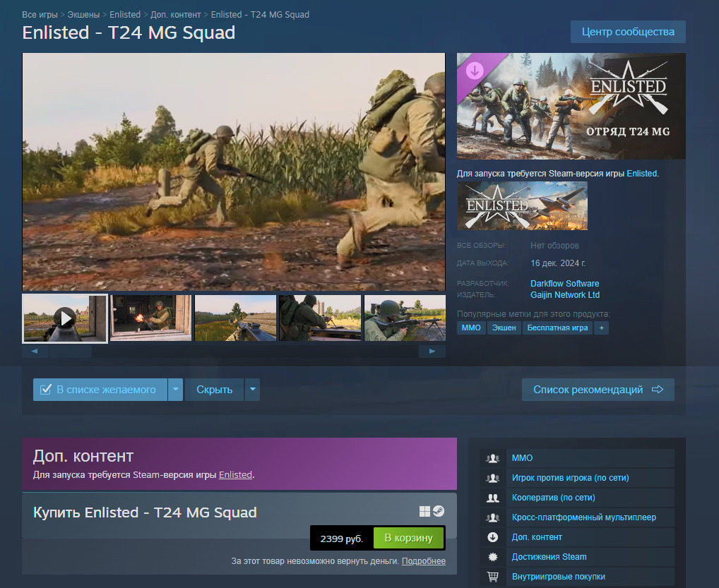Screen dimensions: 719x588
Task: Click the release date 16 дек. 2024 г.
Action: pos(558,263)
